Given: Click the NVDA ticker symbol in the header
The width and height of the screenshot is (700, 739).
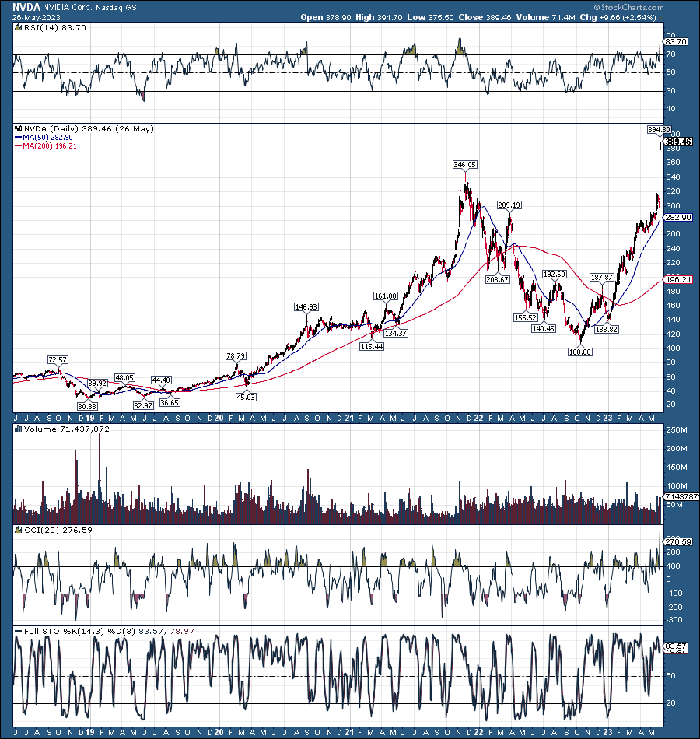Looking at the screenshot, I should coord(26,7).
